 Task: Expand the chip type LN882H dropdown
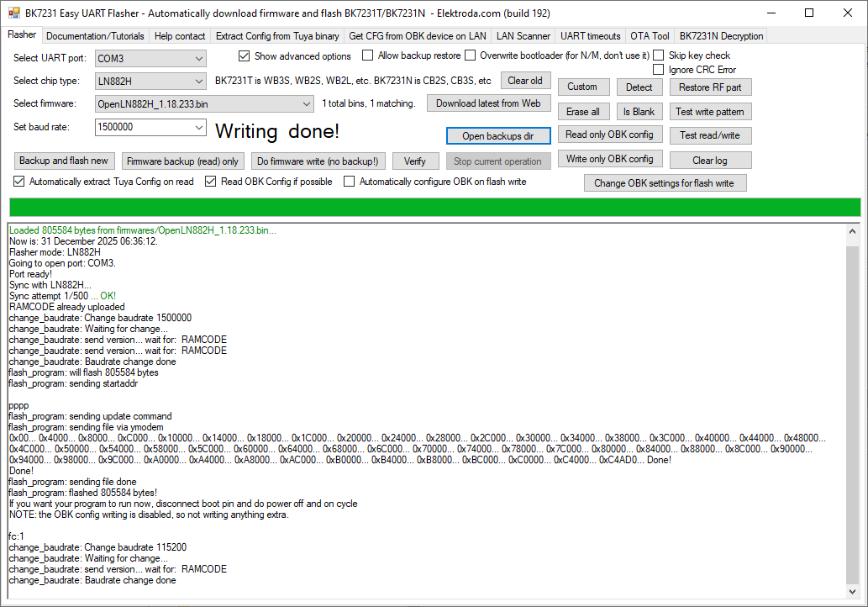tap(150, 82)
